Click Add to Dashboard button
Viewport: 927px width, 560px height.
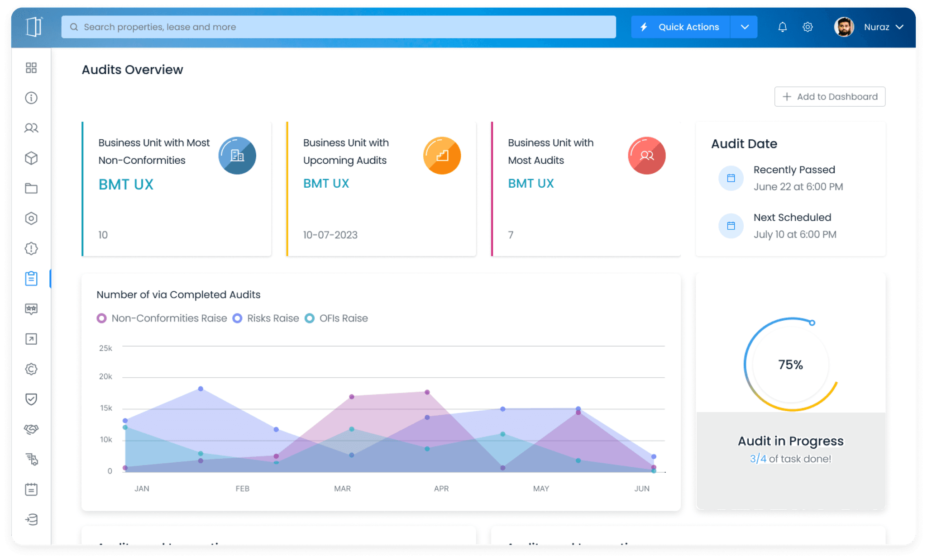tap(830, 97)
